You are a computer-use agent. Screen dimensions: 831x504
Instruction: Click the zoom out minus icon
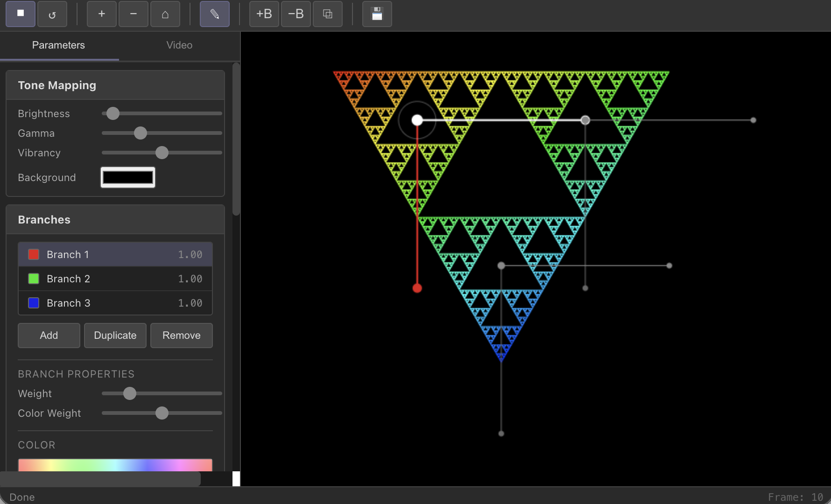pyautogui.click(x=134, y=14)
